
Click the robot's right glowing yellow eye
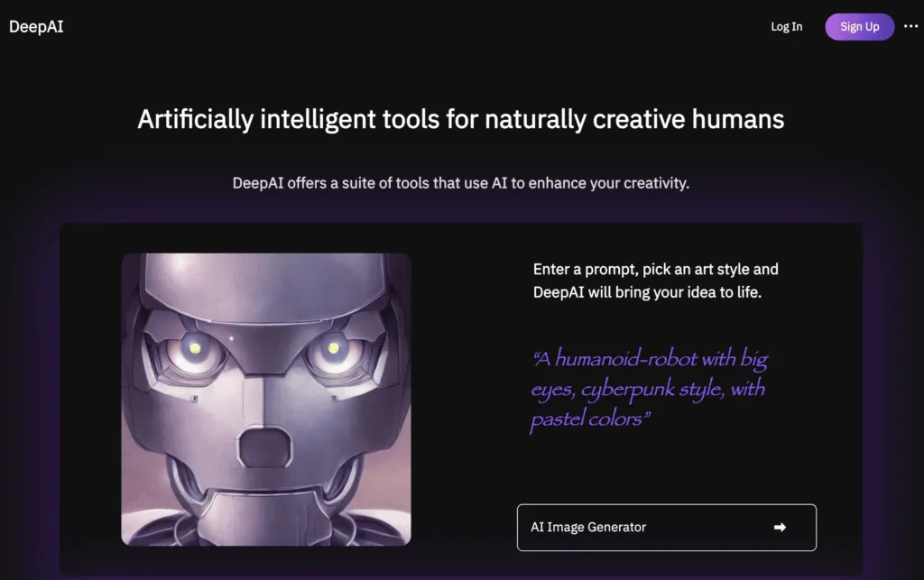334,348
